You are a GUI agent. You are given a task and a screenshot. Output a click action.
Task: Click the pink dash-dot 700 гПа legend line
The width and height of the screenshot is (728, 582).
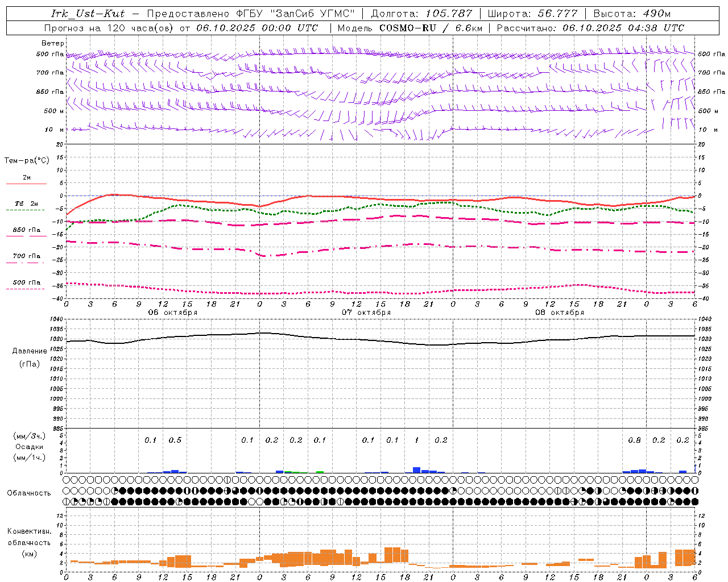(25, 263)
